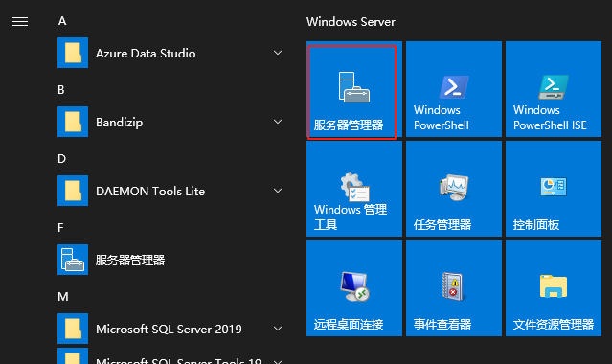
Task: Launch the 任务管理器 tile
Action: (x=454, y=189)
